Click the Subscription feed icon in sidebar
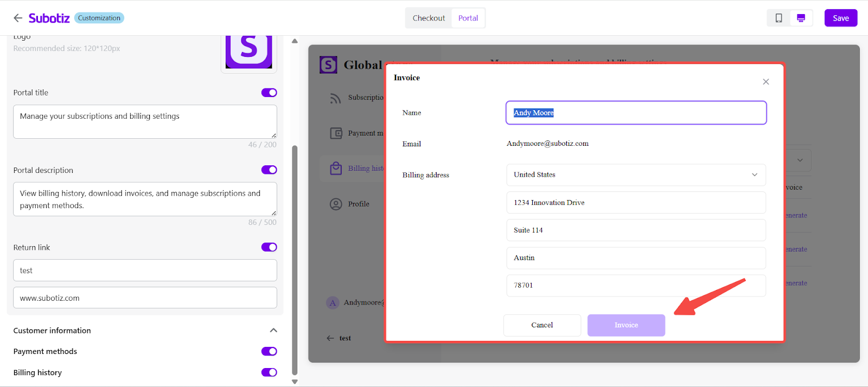868x387 pixels. (336, 98)
